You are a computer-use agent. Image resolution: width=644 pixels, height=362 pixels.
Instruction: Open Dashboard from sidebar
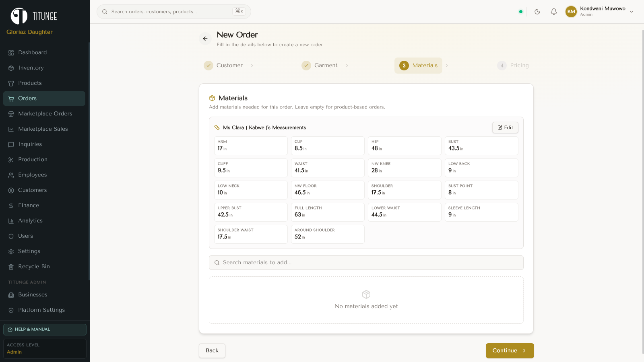pyautogui.click(x=44, y=53)
